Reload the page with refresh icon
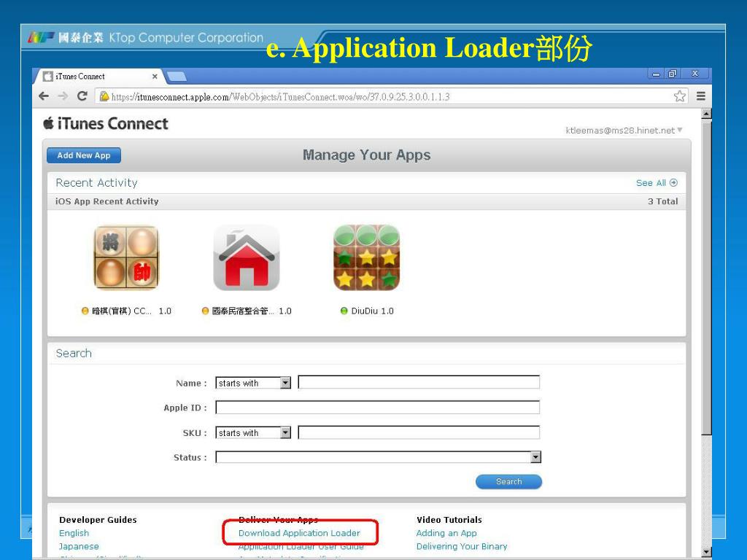The height and width of the screenshot is (560, 747). pyautogui.click(x=82, y=96)
